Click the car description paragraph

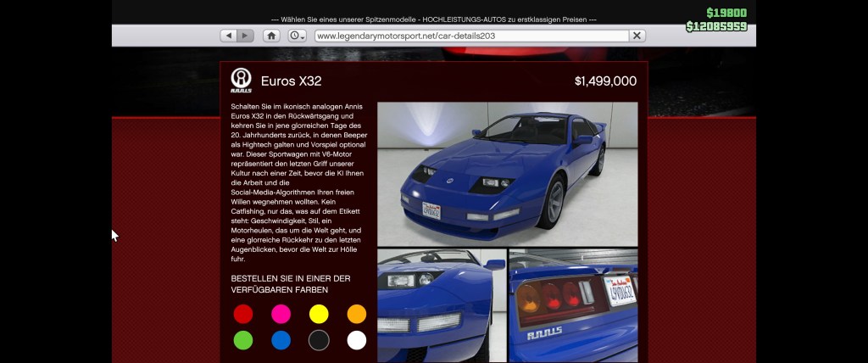coord(299,182)
